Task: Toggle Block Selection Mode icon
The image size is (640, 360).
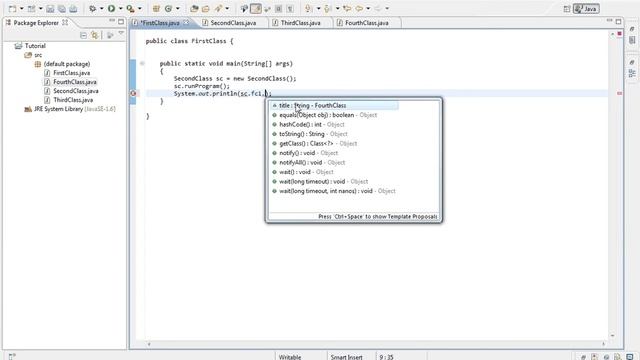Action: (278, 9)
